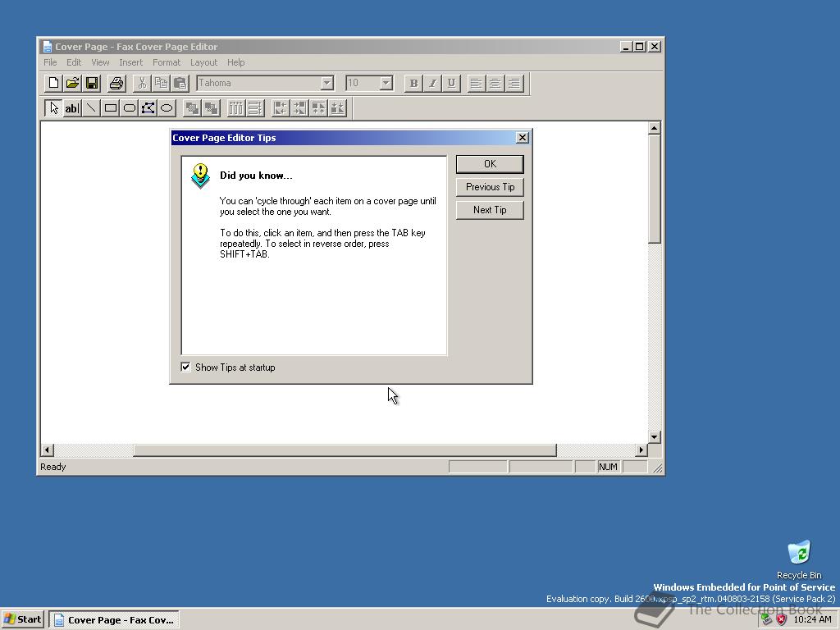
Task: Click the Next Tip button
Action: (x=490, y=210)
